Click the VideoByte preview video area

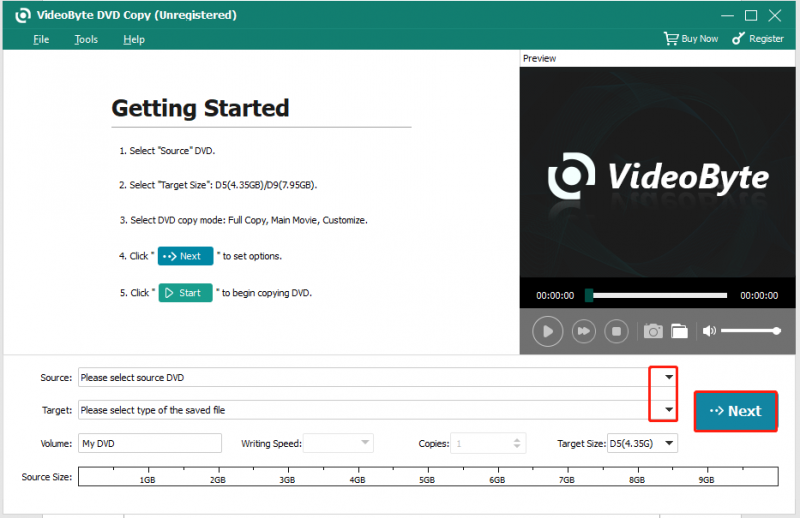(x=658, y=172)
